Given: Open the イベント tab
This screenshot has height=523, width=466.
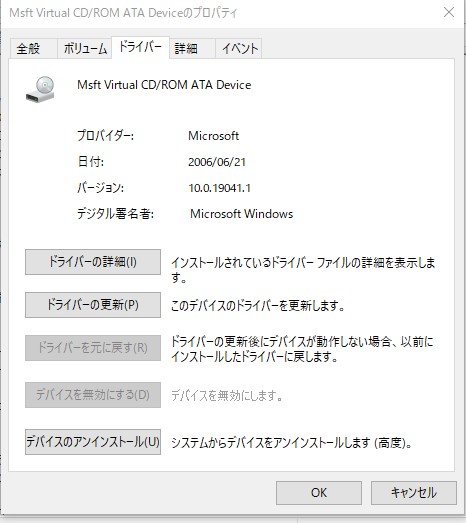Looking at the screenshot, I should pos(239,49).
